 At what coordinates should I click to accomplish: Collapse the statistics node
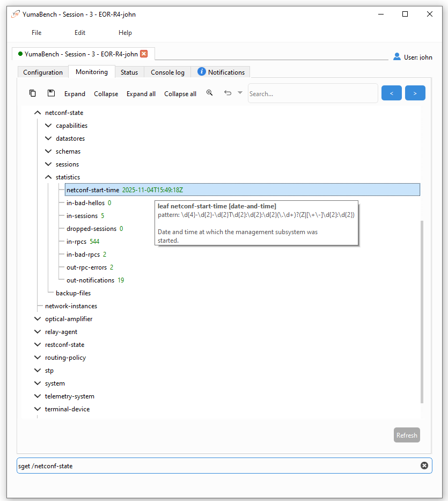click(x=48, y=177)
